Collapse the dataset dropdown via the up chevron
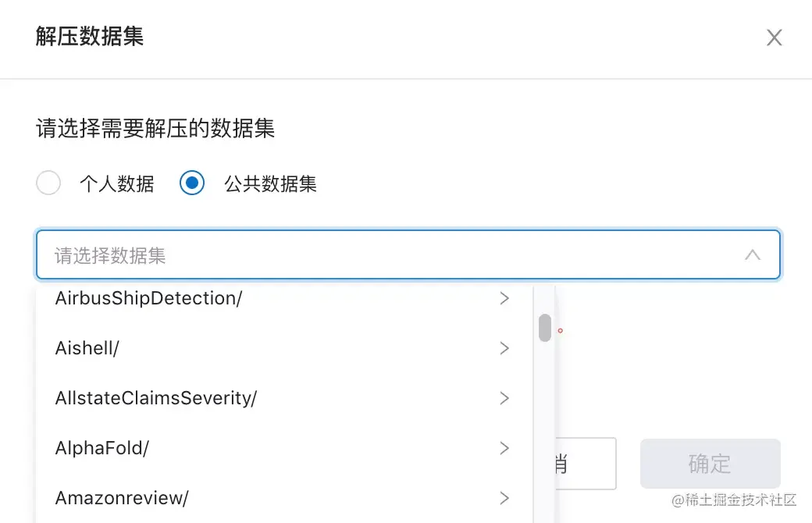This screenshot has width=812, height=523. click(x=752, y=254)
